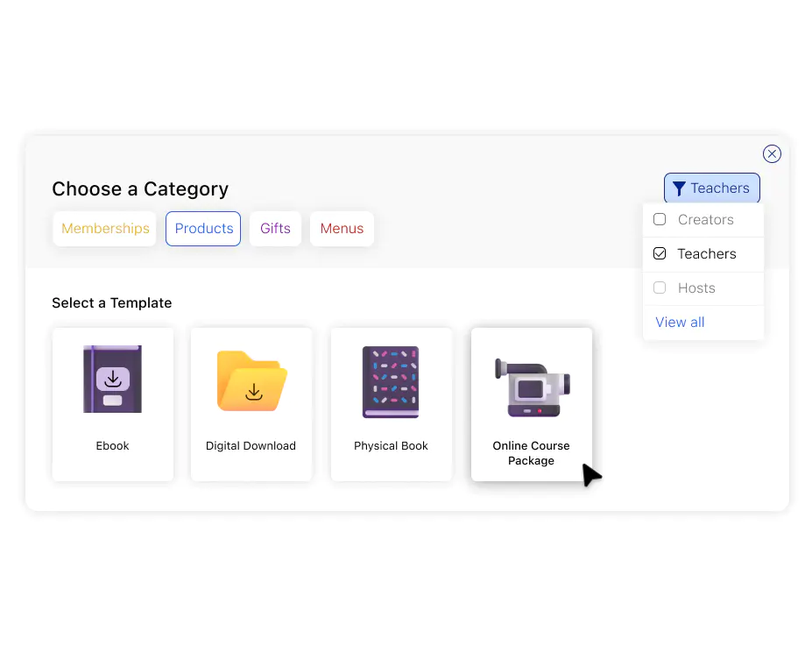The image size is (812, 646).
Task: Open the Menus category tab
Action: tap(342, 229)
